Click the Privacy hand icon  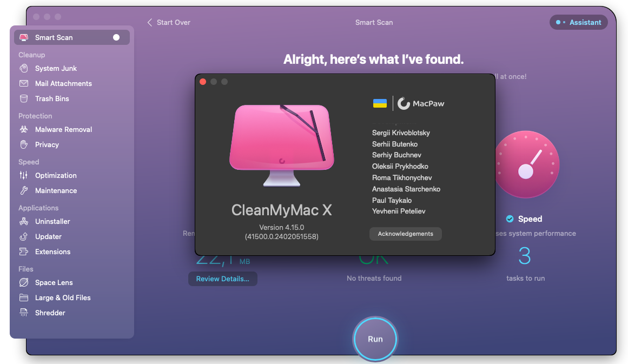pyautogui.click(x=24, y=145)
